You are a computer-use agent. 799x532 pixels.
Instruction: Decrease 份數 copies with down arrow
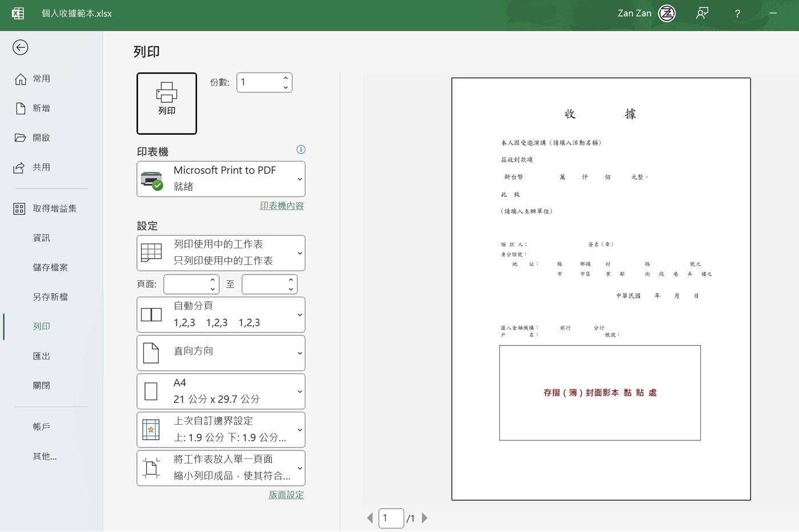(x=285, y=87)
